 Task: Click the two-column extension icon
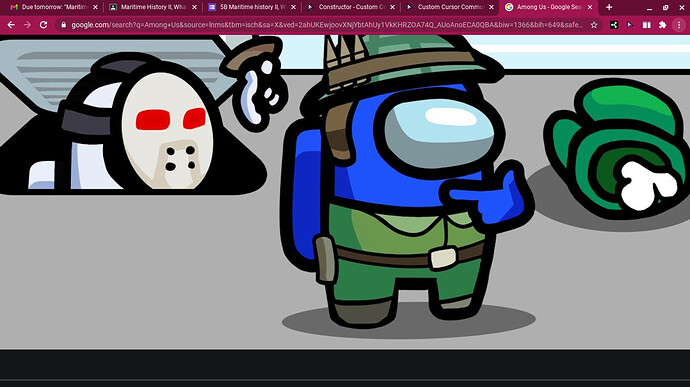(x=646, y=25)
